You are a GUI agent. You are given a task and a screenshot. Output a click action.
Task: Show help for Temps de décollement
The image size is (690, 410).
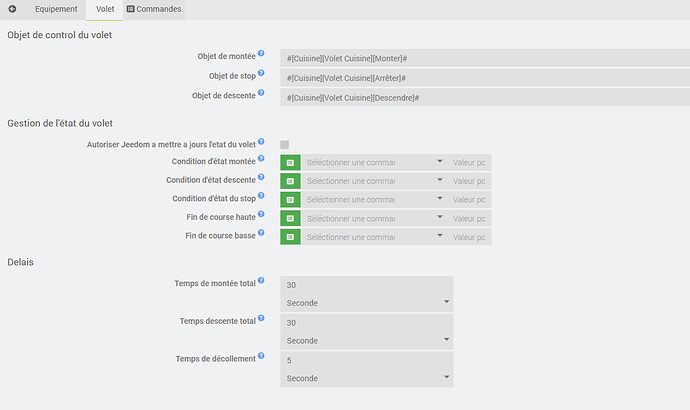click(x=261, y=356)
